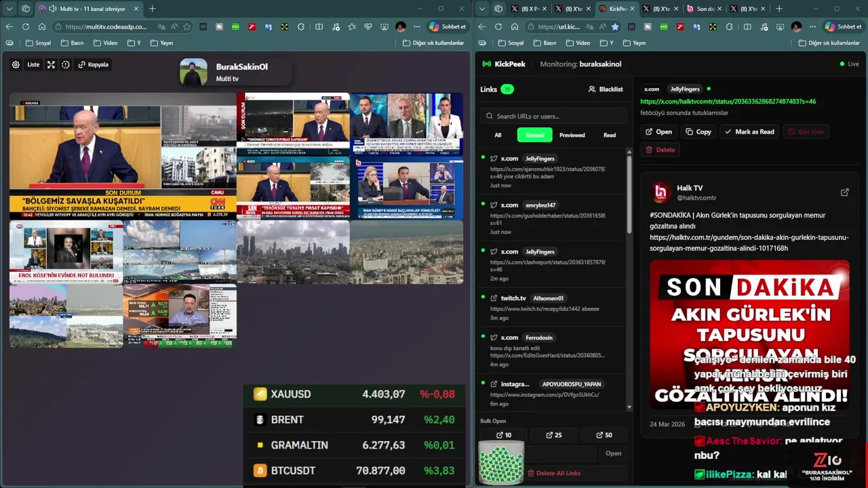
Task: Click the Open button for selected link
Action: tap(659, 131)
